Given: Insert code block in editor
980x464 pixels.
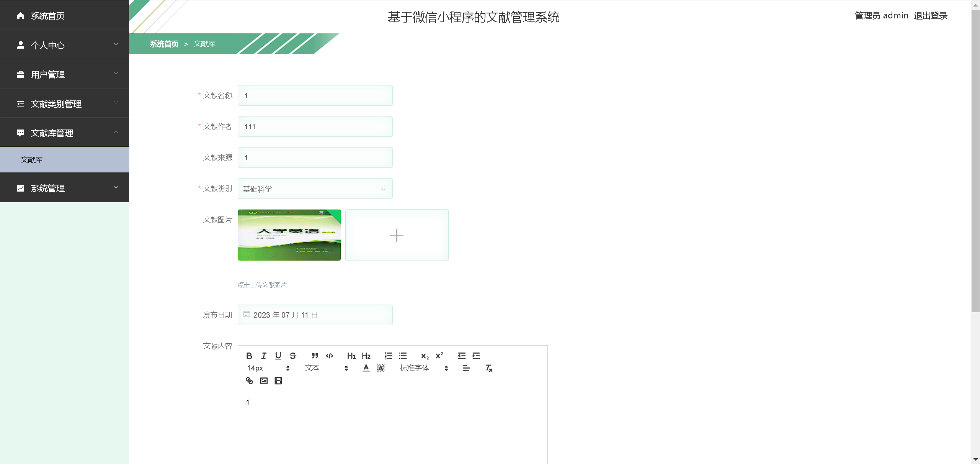Looking at the screenshot, I should [x=329, y=356].
